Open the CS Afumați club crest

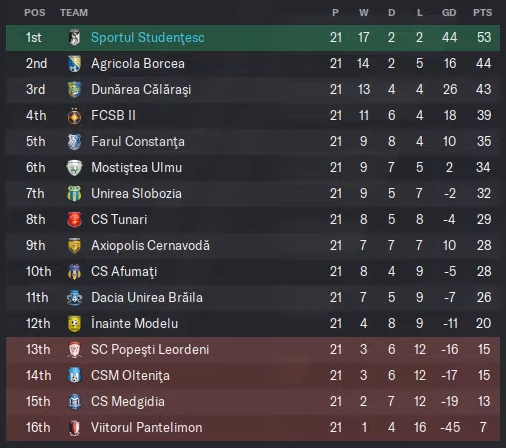pos(75,271)
